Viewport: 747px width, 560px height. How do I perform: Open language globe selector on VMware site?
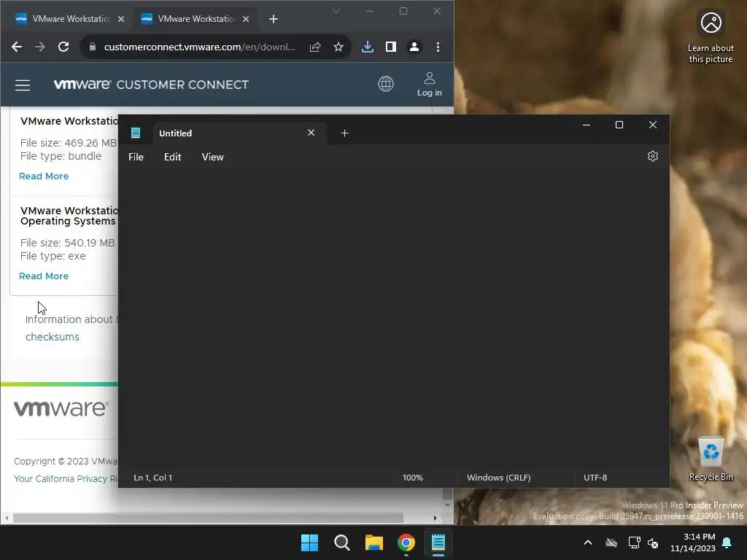tap(386, 84)
